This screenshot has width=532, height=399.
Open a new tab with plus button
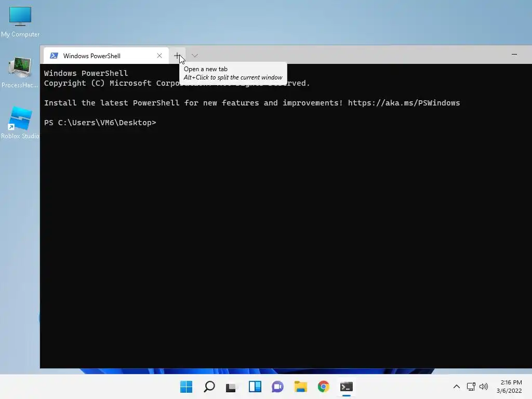coord(177,56)
